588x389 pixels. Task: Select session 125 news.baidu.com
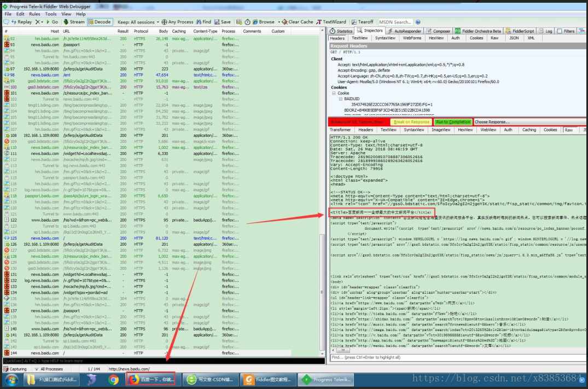(x=146, y=238)
